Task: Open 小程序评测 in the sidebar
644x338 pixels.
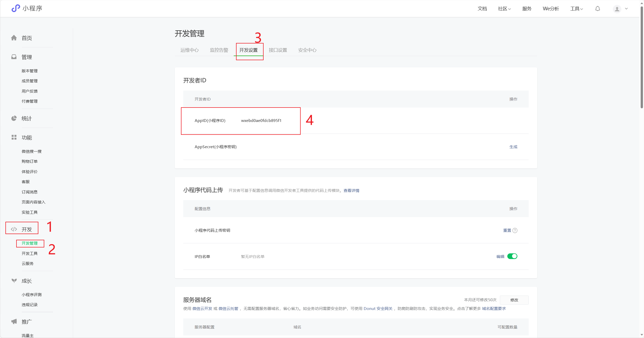Action: 32,295
